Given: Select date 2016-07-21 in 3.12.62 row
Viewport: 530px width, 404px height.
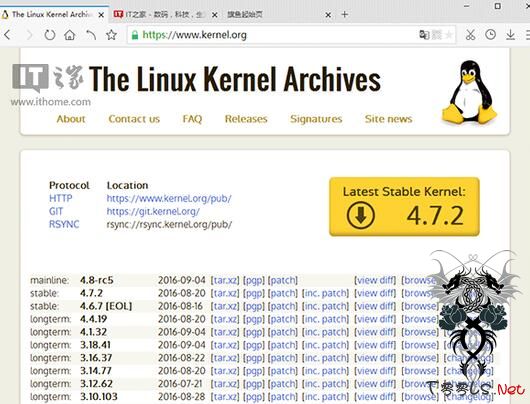Looking at the screenshot, I should 180,384.
